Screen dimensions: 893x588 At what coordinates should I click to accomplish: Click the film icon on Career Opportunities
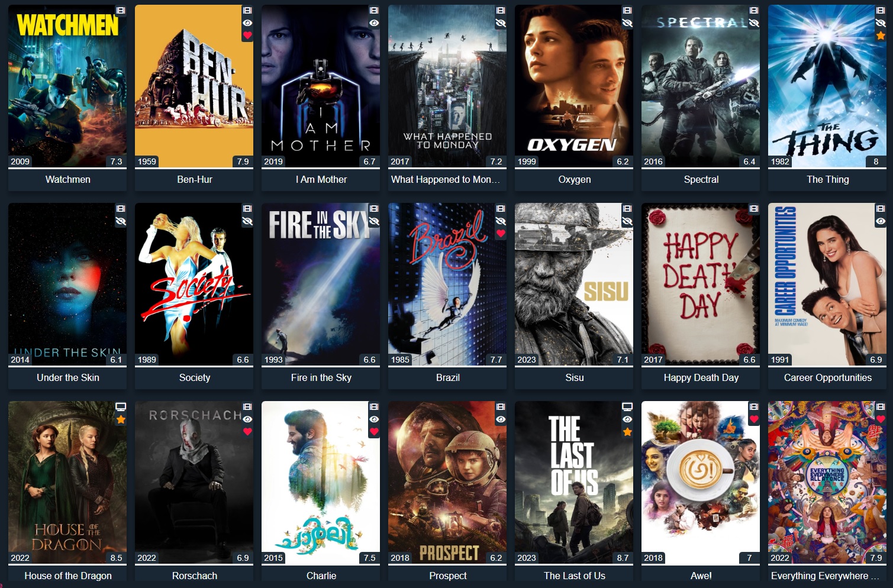881,209
